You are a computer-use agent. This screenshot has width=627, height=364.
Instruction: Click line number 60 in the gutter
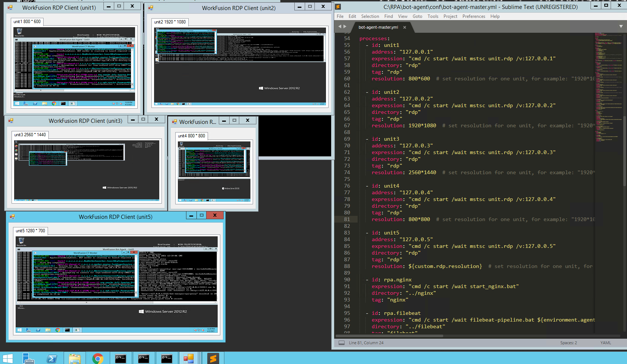pos(347,79)
